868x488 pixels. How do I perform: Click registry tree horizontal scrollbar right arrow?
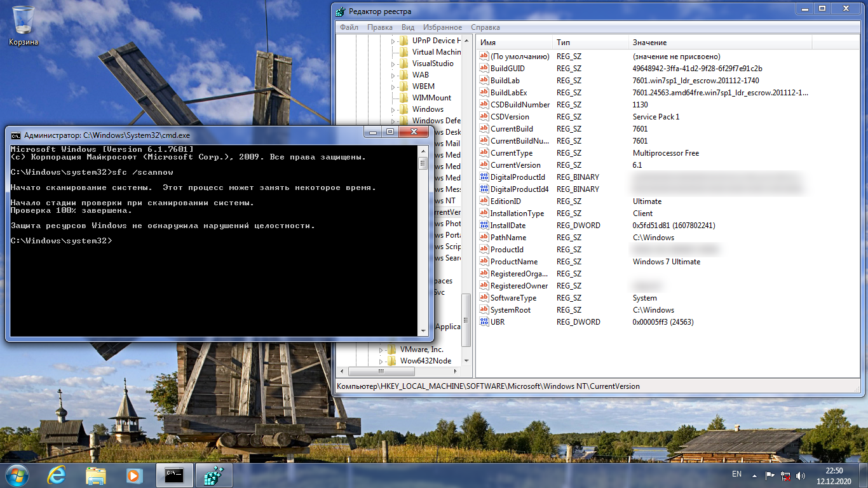(456, 371)
